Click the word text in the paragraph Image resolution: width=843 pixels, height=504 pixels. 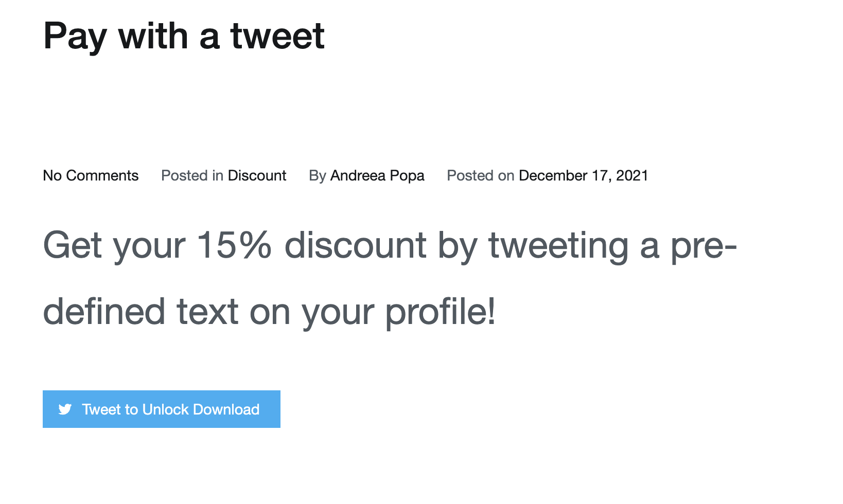(x=208, y=312)
